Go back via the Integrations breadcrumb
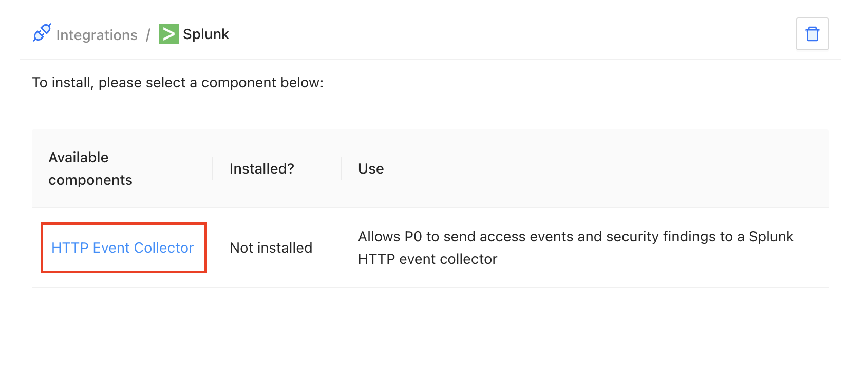 97,35
